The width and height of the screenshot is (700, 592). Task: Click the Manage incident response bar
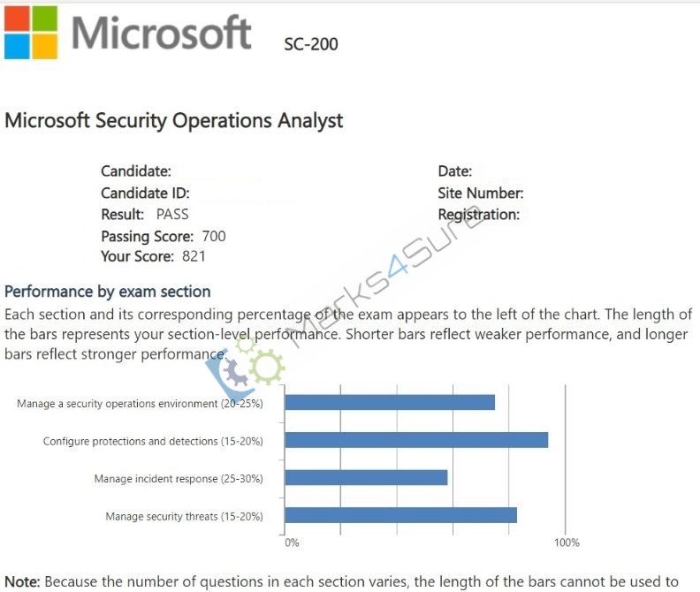[366, 477]
